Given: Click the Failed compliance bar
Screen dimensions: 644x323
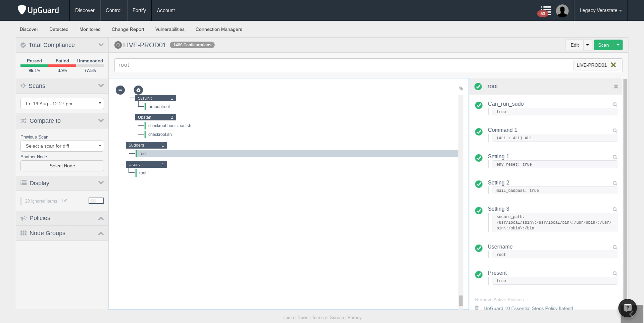Looking at the screenshot, I should click(62, 66).
